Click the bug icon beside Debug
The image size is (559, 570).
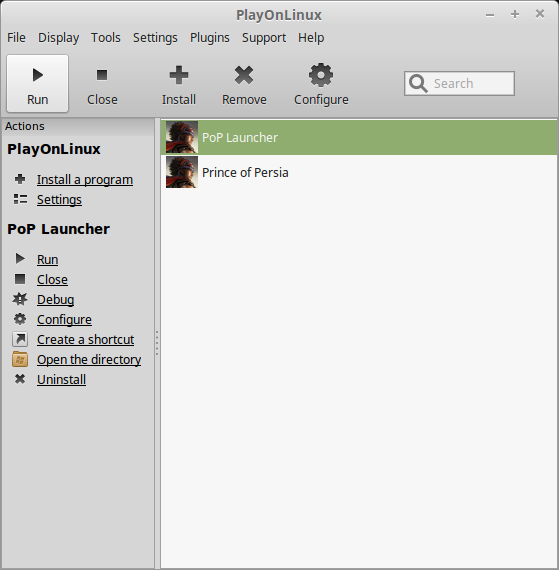[x=20, y=299]
